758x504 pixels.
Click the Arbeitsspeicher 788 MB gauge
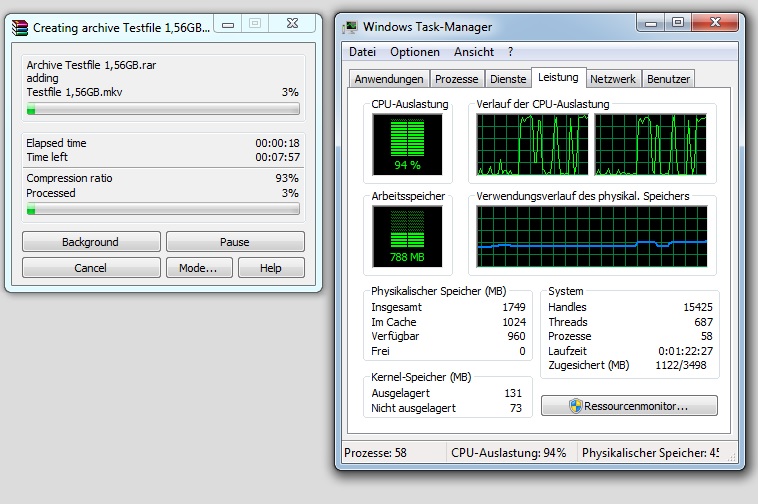point(407,237)
